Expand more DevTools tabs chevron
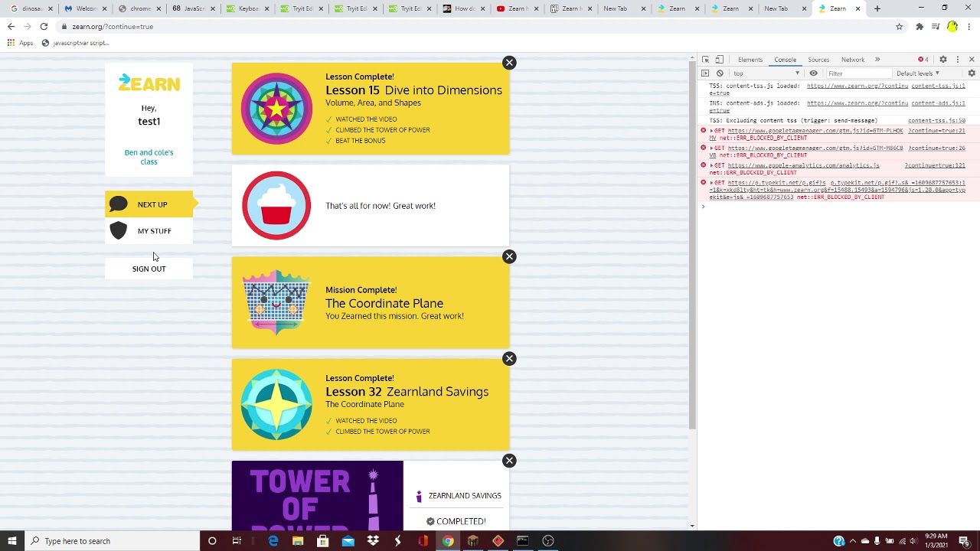980x551 pixels. [877, 60]
